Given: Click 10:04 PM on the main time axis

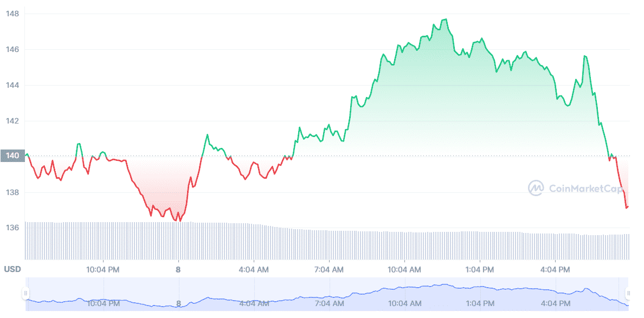Looking at the screenshot, I should pos(103,269).
